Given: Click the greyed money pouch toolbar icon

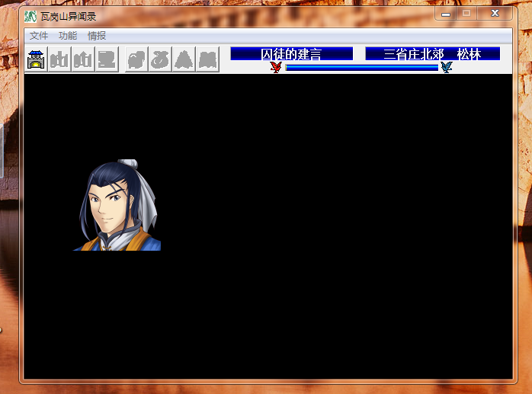Looking at the screenshot, I should click(x=160, y=59).
